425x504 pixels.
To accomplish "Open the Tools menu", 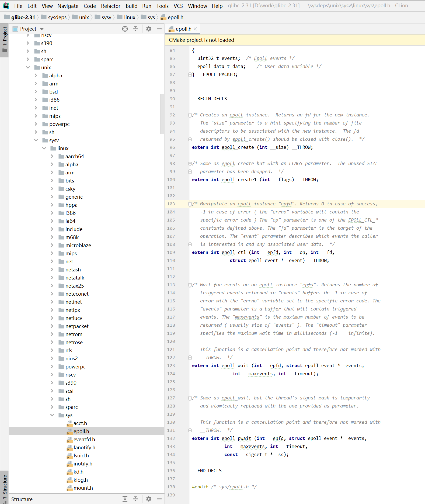I will coord(162,6).
